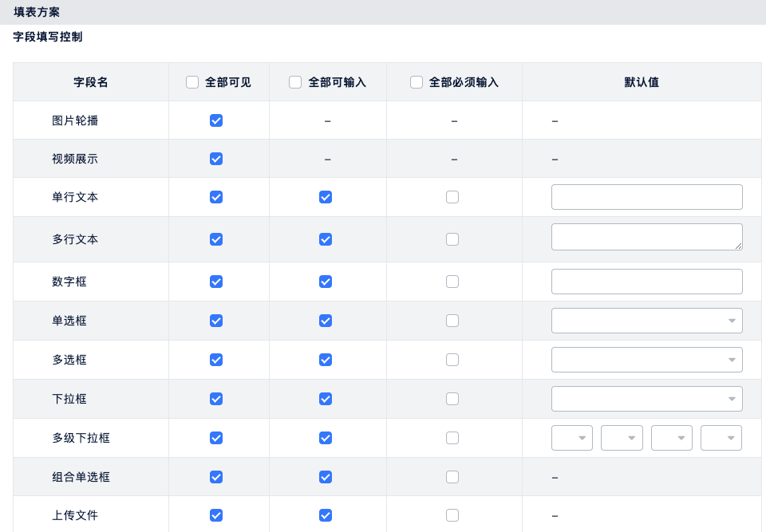Uncheck visible checkbox for 视频展示
Viewport: 766px width, 532px height.
216,159
